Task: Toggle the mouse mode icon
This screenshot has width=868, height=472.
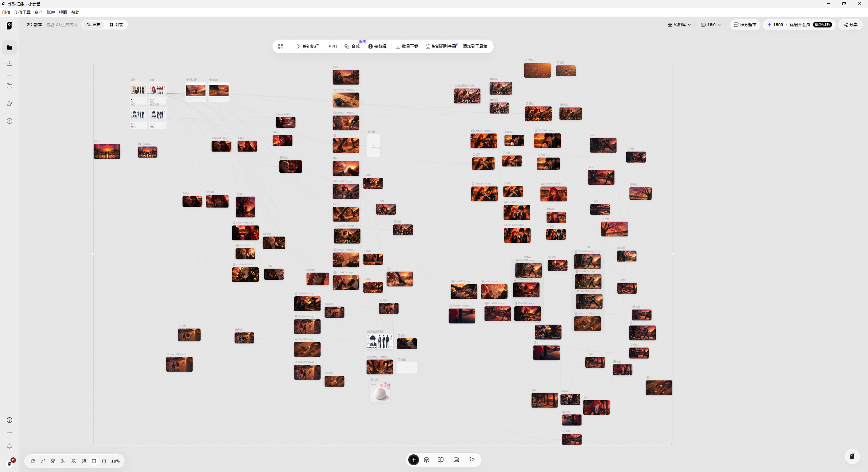Action: [104, 461]
